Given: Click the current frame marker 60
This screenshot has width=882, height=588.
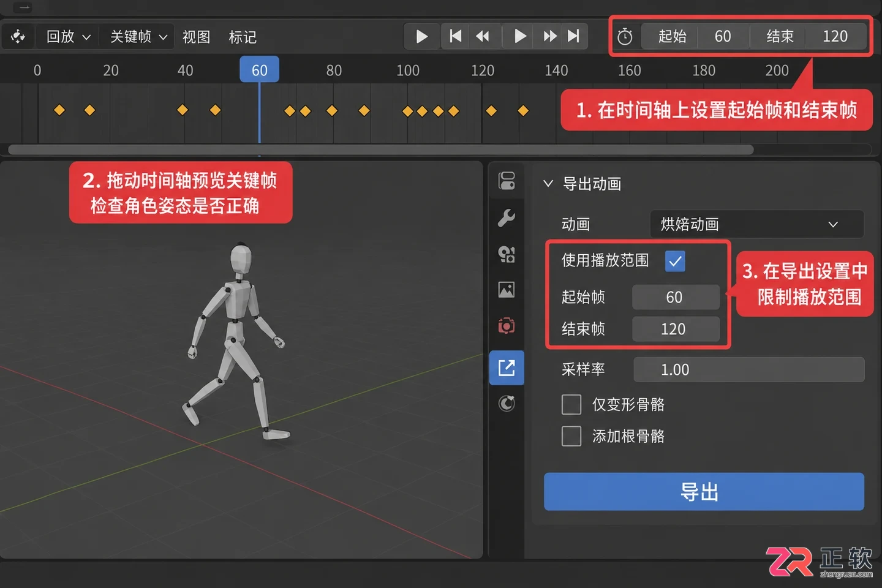Looking at the screenshot, I should tap(259, 70).
